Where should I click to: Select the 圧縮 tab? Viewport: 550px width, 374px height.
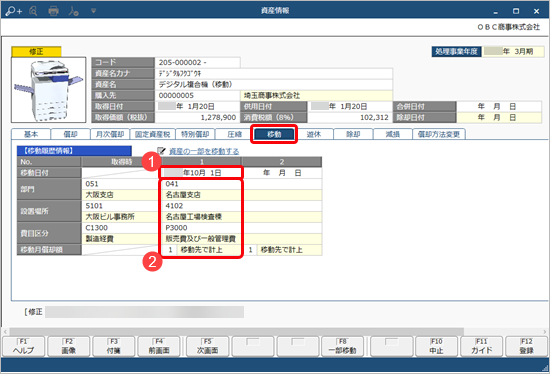(x=234, y=134)
